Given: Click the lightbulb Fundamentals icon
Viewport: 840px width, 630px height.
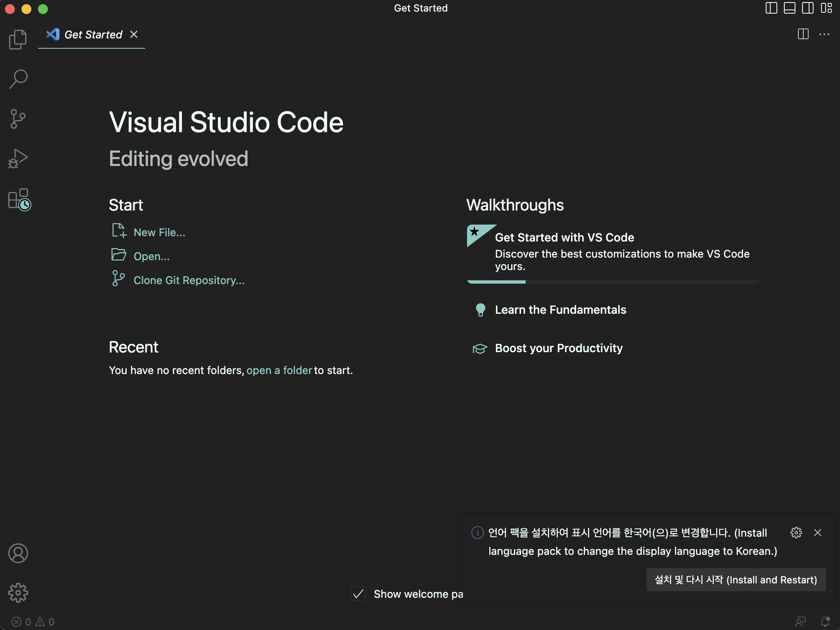Looking at the screenshot, I should (x=480, y=310).
